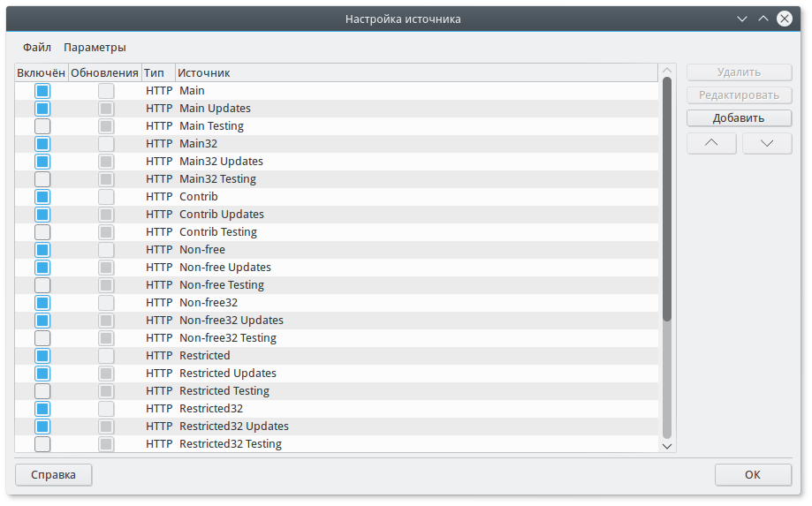
Task: Click the Источник column header
Action: 416,73
